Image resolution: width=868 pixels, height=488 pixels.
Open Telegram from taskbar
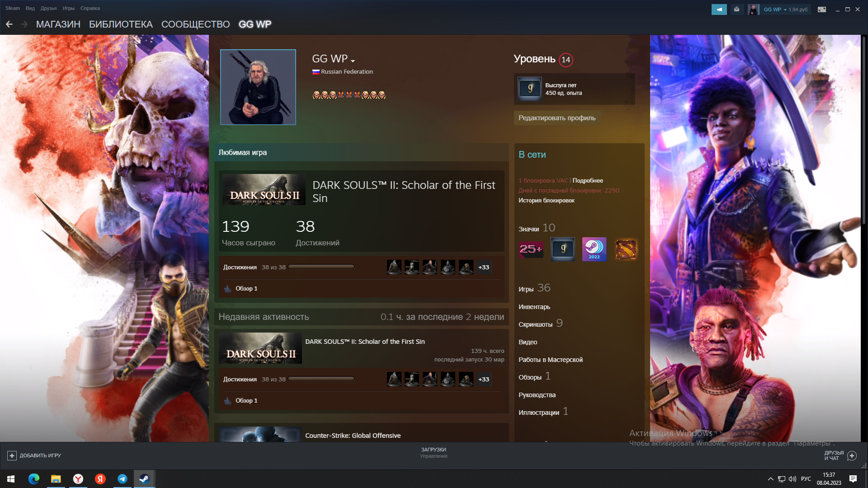[122, 479]
